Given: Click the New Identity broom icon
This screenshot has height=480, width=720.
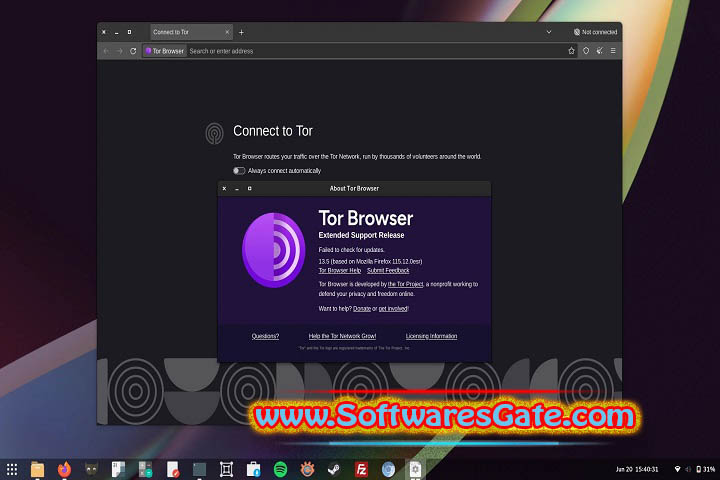Looking at the screenshot, I should coord(600,51).
